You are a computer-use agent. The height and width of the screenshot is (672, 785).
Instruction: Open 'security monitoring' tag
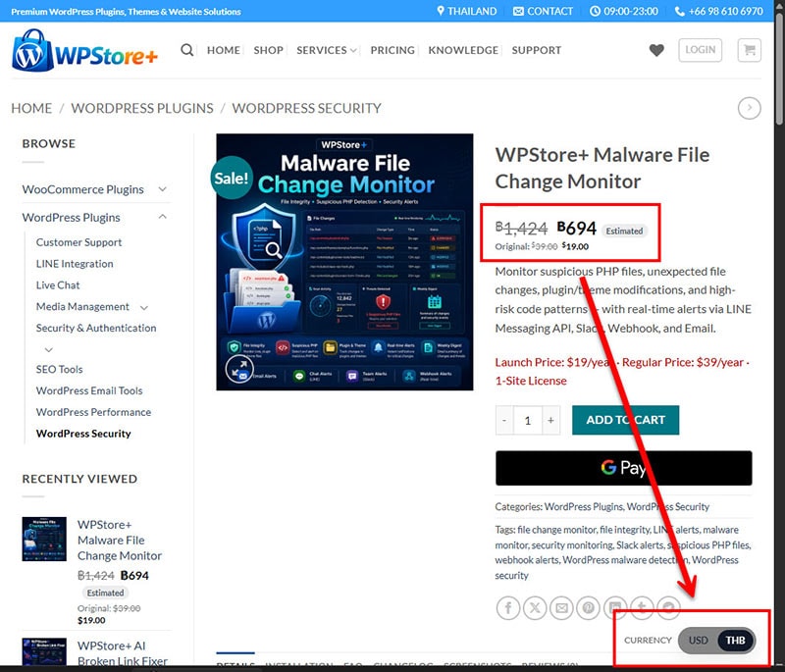tap(572, 545)
